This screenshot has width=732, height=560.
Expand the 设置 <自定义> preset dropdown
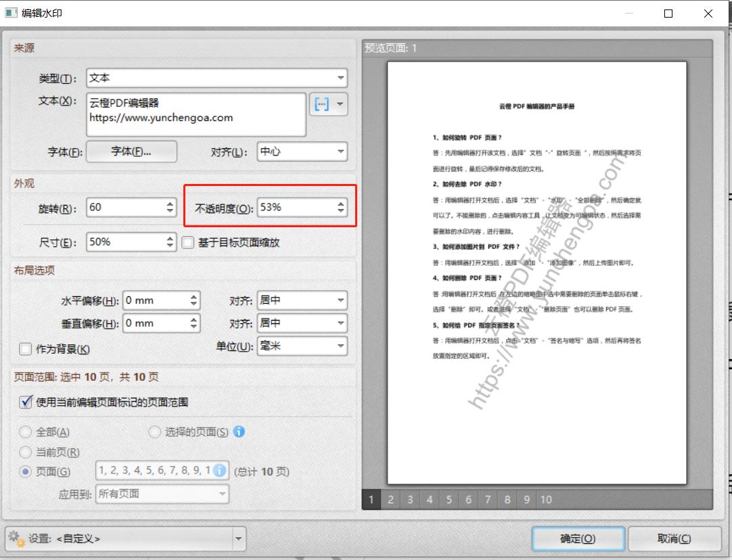click(x=239, y=538)
